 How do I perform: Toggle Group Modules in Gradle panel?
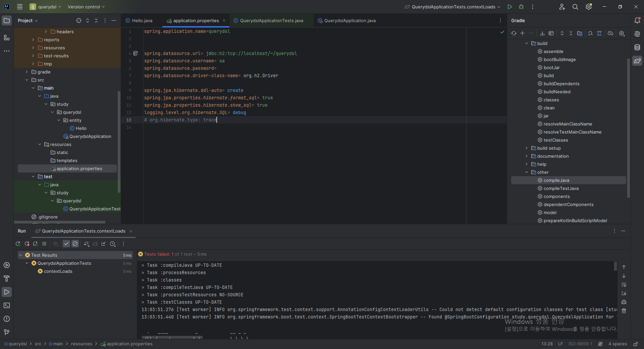coord(580,33)
